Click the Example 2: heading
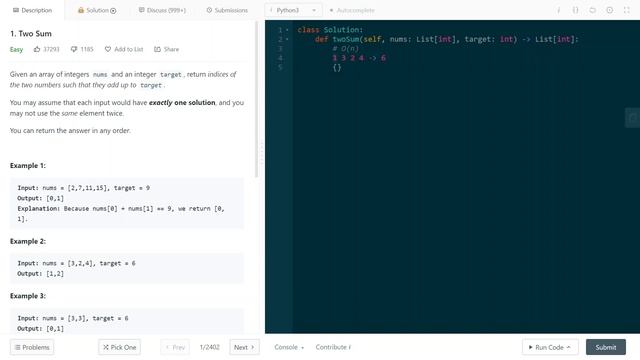640x360 pixels. pyautogui.click(x=28, y=241)
